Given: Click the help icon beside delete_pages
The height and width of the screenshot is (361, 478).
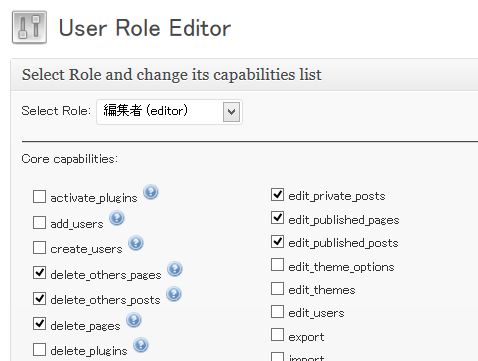Looking at the screenshot, I should 134,320.
